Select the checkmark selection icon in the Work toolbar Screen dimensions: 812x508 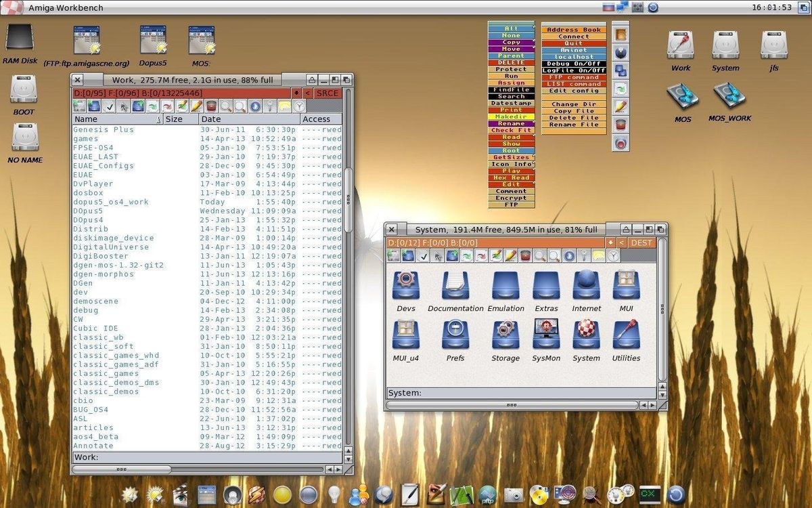point(110,106)
